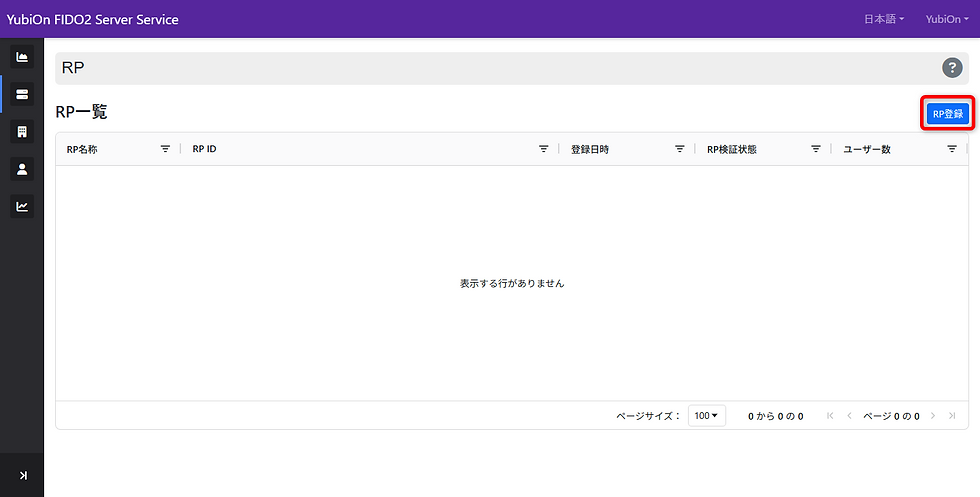Image resolution: width=980 pixels, height=497 pixels.
Task: Open filter menu for RP ID column
Action: pyautogui.click(x=544, y=149)
